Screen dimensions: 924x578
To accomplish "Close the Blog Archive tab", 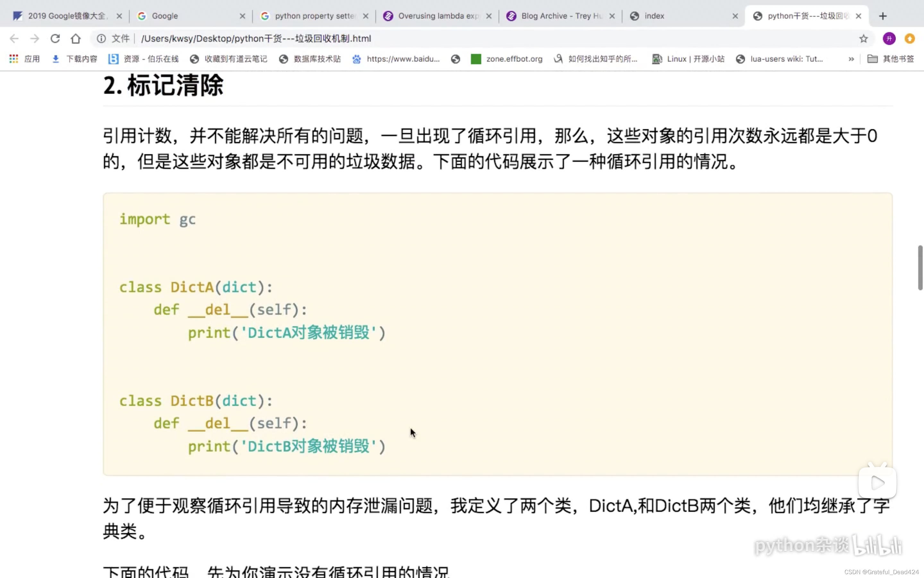I will pyautogui.click(x=612, y=16).
